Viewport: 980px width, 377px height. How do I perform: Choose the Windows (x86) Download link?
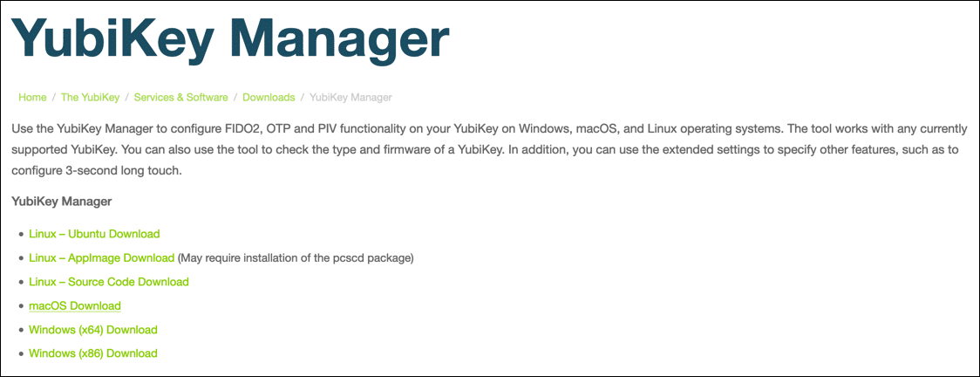click(92, 353)
